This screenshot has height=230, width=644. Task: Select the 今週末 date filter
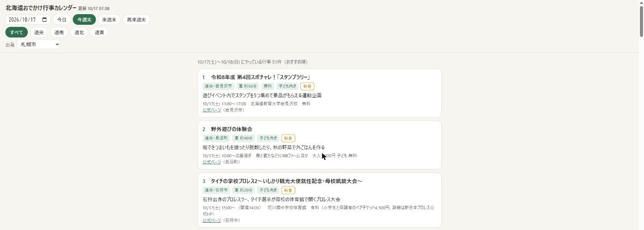pyautogui.click(x=84, y=20)
